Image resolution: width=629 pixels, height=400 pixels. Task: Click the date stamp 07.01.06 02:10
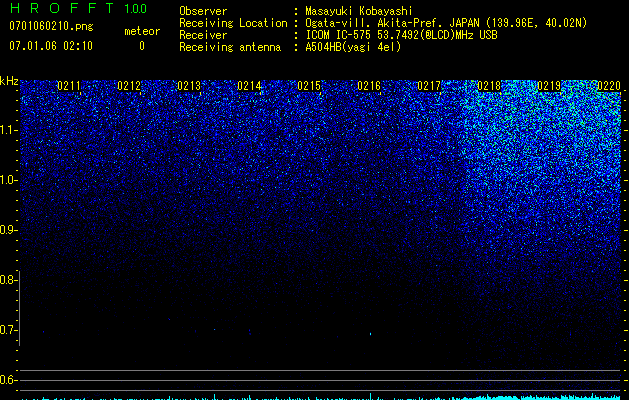(x=51, y=46)
